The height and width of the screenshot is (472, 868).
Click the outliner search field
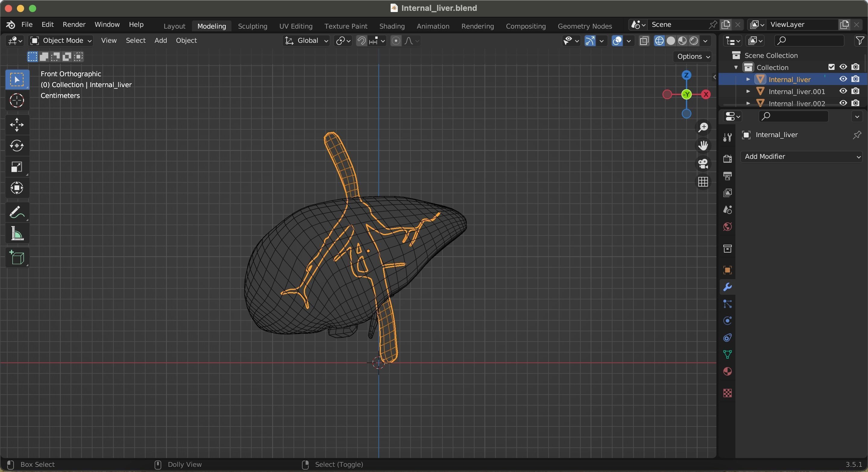(809, 41)
